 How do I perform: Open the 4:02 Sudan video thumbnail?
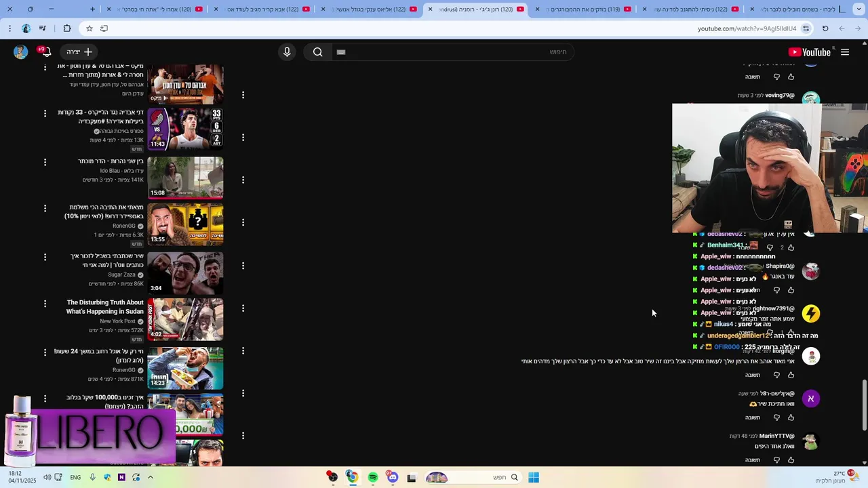[185, 319]
